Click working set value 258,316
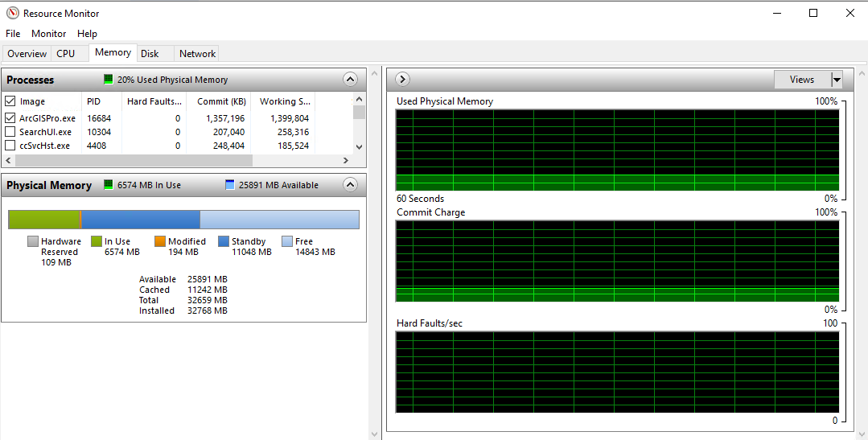 coord(294,132)
